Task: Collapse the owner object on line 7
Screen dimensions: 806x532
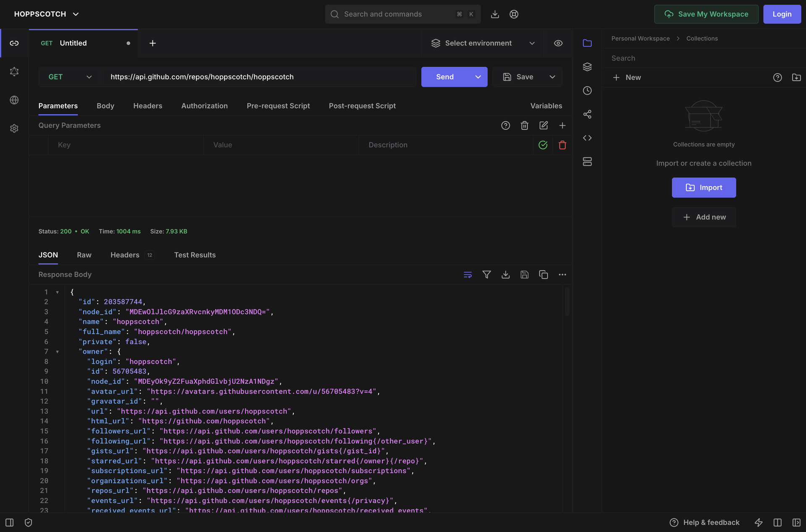Action: (58, 352)
